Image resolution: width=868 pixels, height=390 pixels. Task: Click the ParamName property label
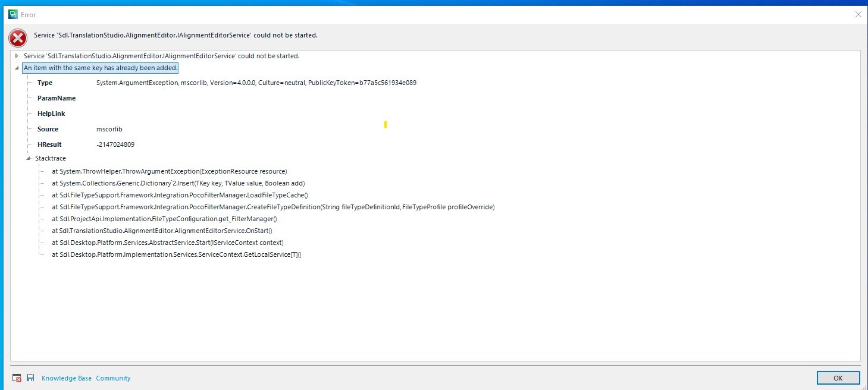57,98
